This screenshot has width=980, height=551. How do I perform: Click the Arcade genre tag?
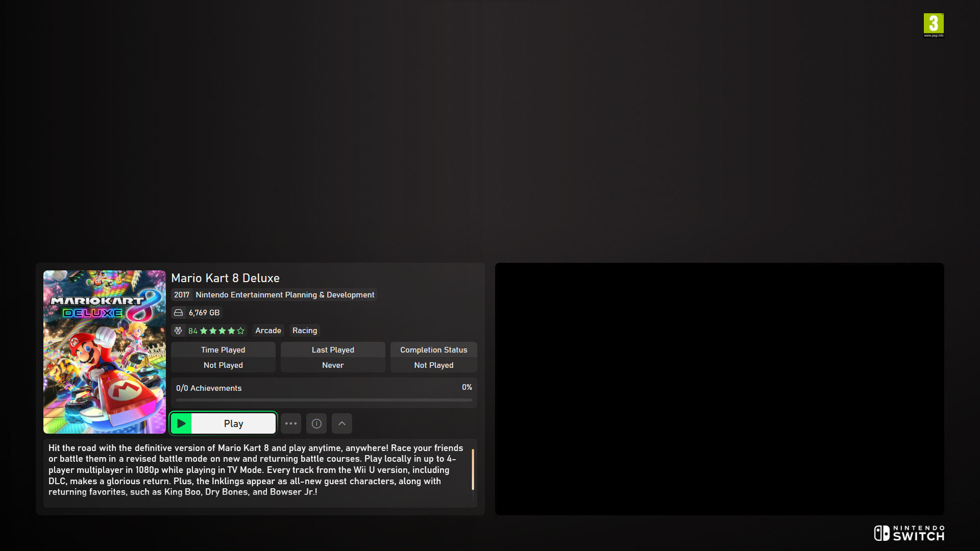point(268,331)
